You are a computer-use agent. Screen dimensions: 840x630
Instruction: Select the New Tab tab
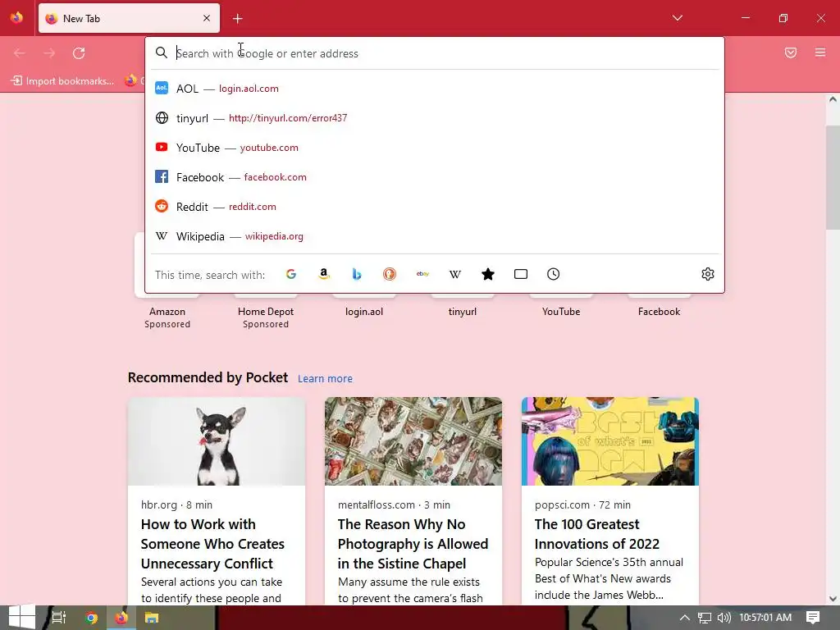[129, 18]
